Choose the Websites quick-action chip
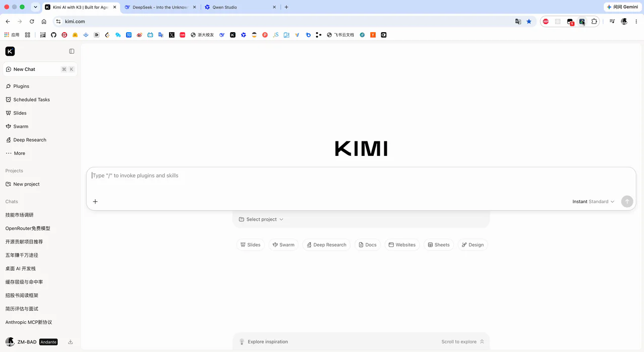This screenshot has width=644, height=352. tap(402, 245)
